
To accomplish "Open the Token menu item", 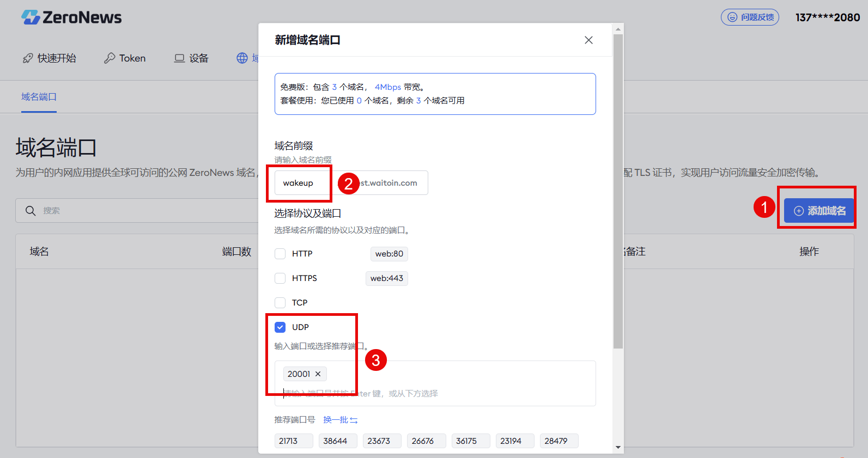I will [x=125, y=58].
